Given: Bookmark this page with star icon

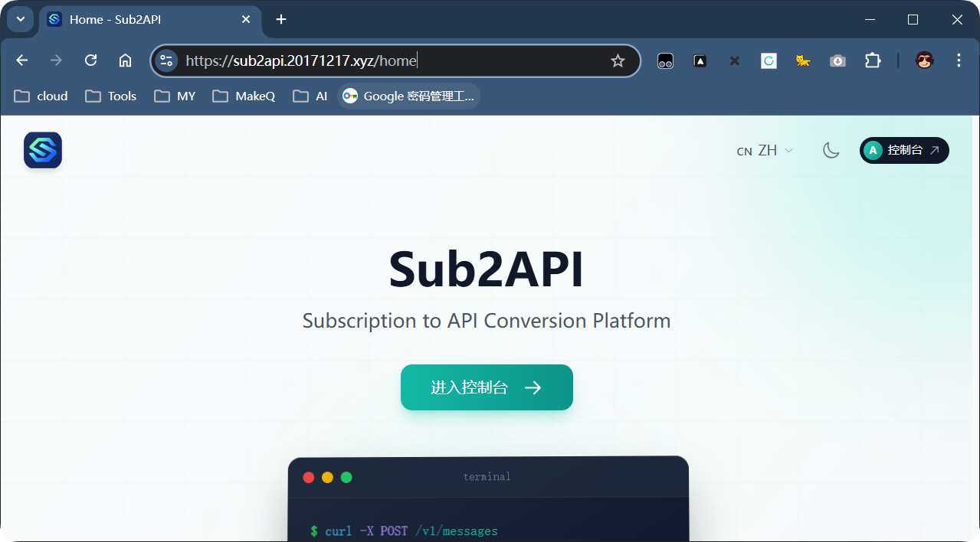Looking at the screenshot, I should (x=618, y=60).
